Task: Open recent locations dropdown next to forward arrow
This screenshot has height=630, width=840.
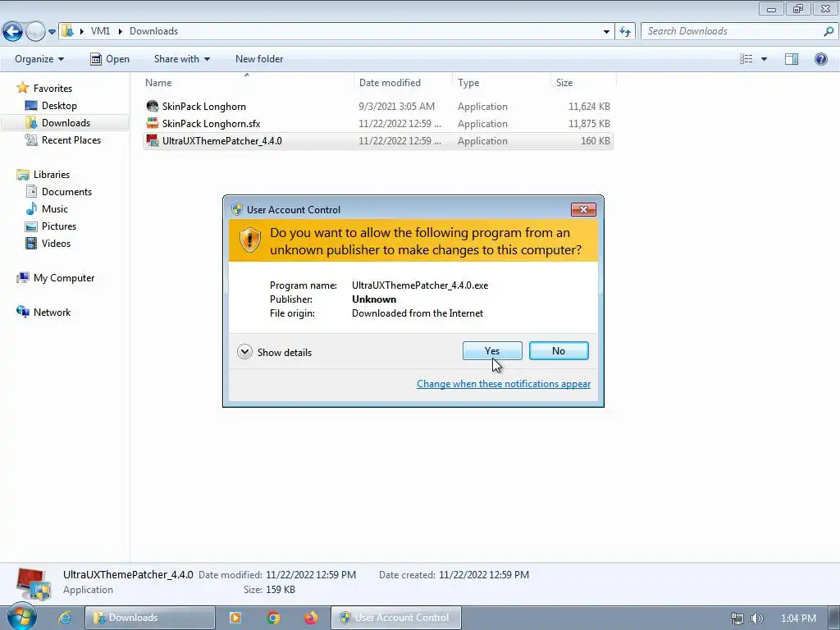Action: click(52, 32)
